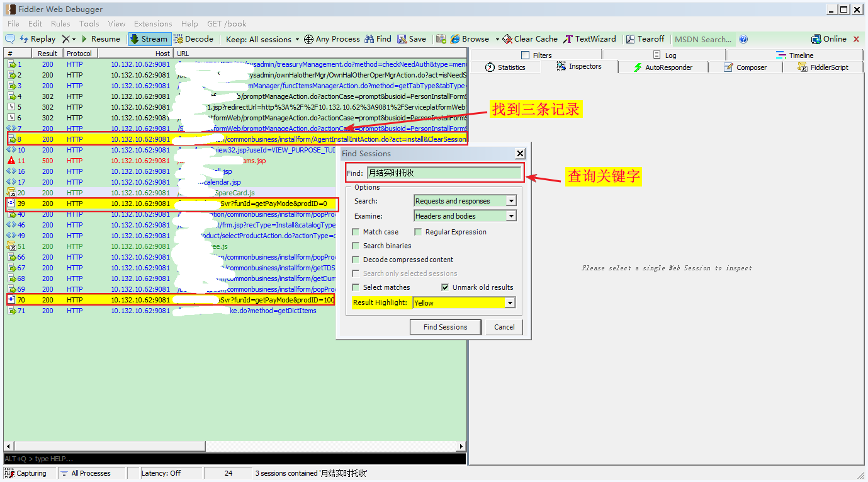Click the Find binoculars toolbar button
This screenshot has width=868, height=482.
coord(378,39)
